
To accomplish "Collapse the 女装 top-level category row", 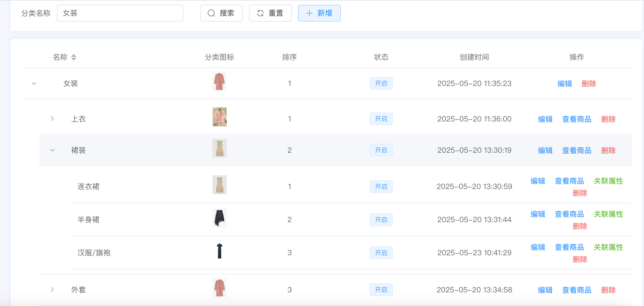I will [x=34, y=84].
